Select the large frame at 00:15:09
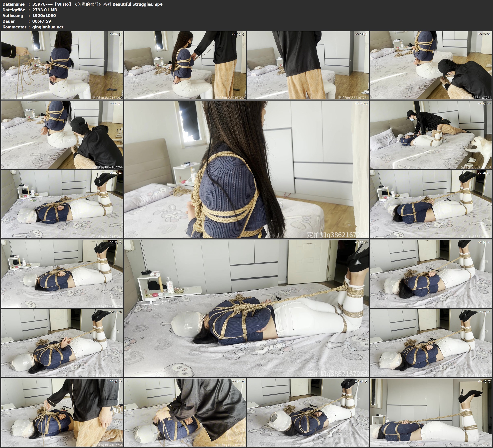This screenshot has width=493, height=448. coord(246,169)
